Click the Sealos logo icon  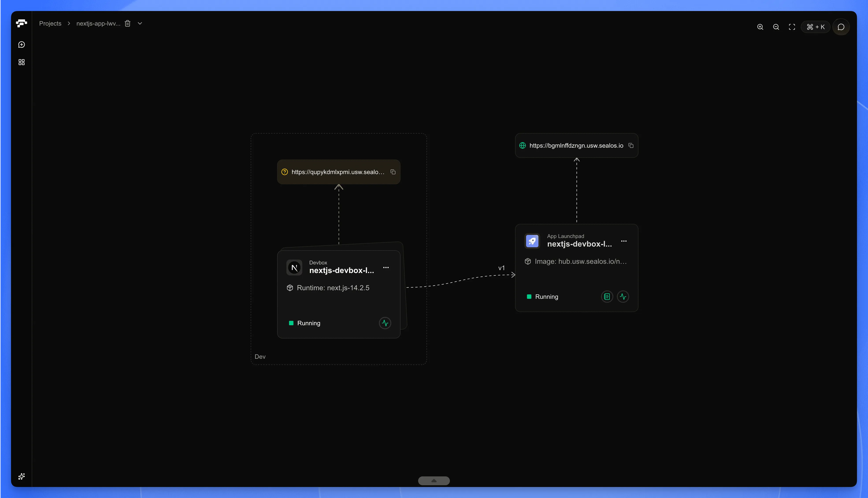coord(22,23)
